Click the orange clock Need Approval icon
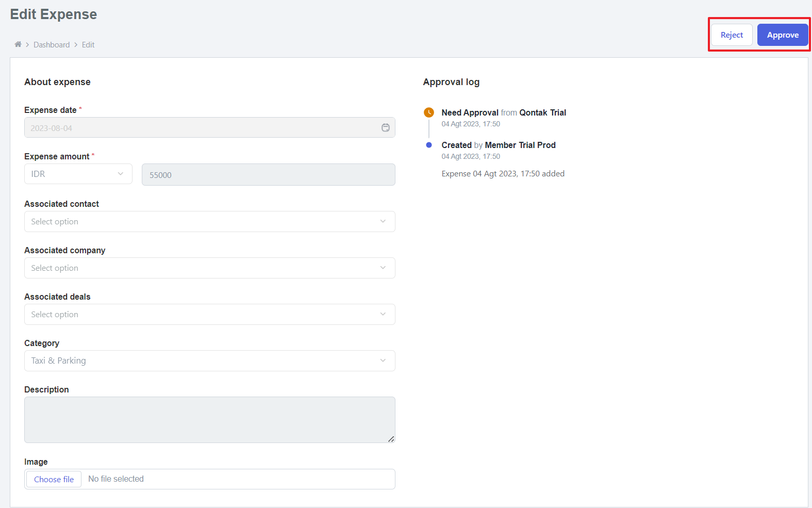The width and height of the screenshot is (812, 508). pos(428,112)
